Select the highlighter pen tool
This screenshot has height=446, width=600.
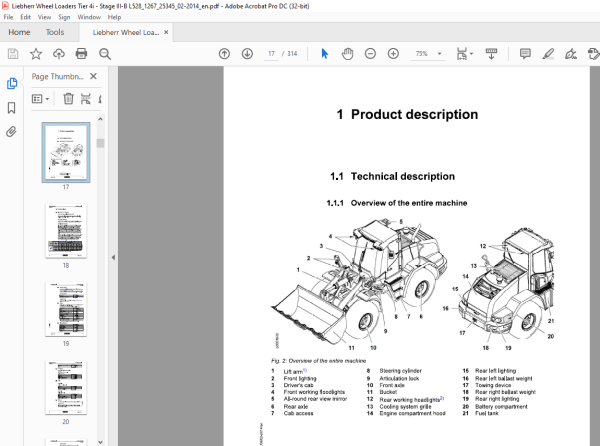(x=548, y=54)
